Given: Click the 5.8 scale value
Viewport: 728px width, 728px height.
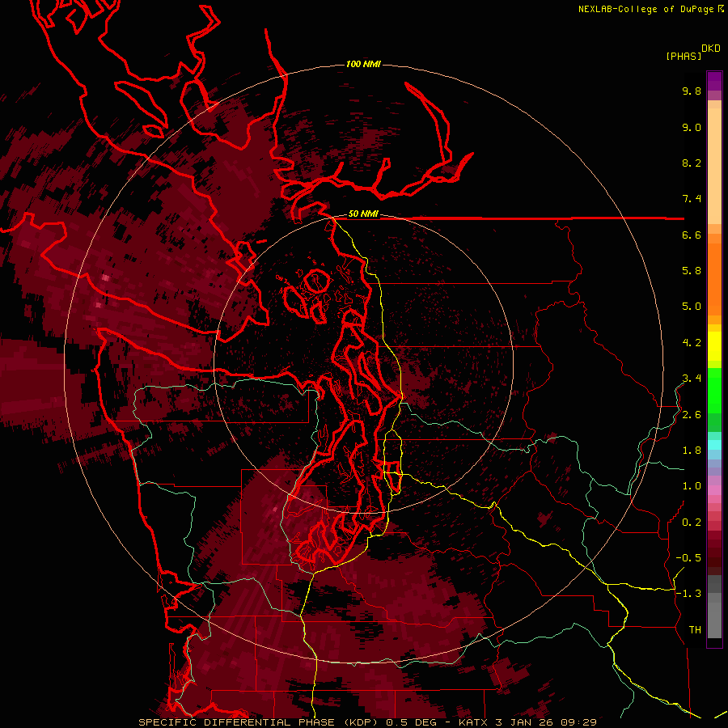Looking at the screenshot, I should tap(692, 271).
